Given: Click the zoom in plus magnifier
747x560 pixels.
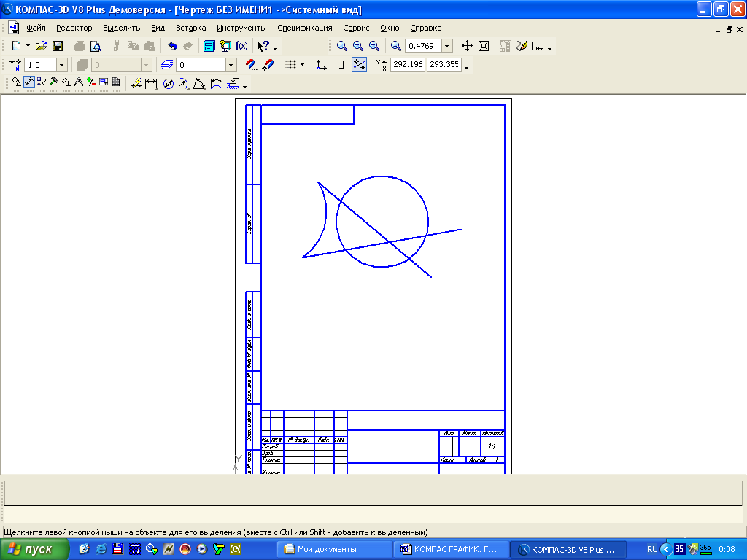Looking at the screenshot, I should point(357,46).
